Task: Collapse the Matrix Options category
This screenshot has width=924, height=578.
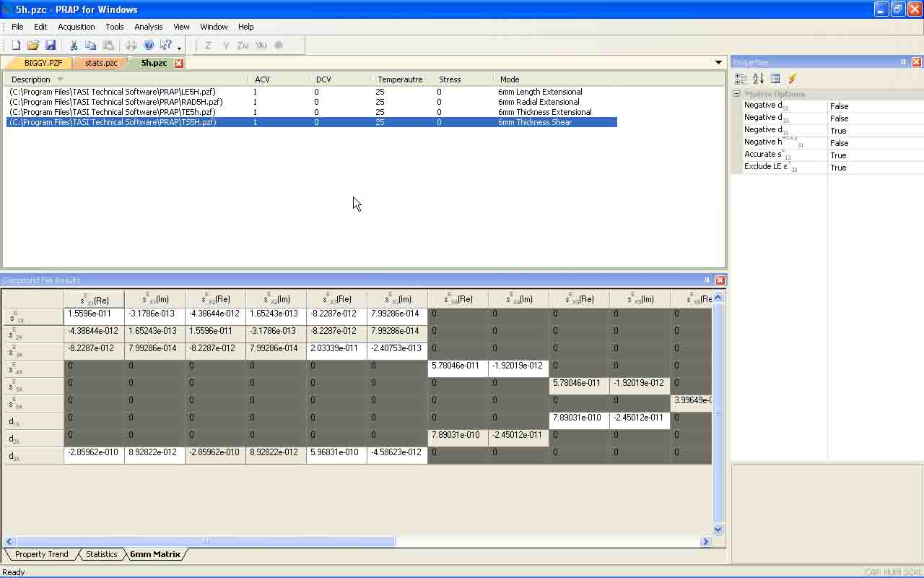Action: pyautogui.click(x=737, y=94)
